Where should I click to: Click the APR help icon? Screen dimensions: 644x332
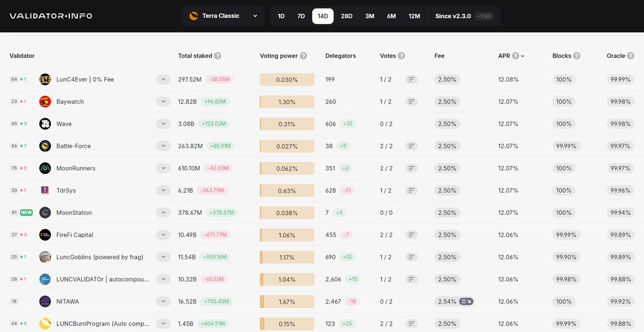[515, 56]
